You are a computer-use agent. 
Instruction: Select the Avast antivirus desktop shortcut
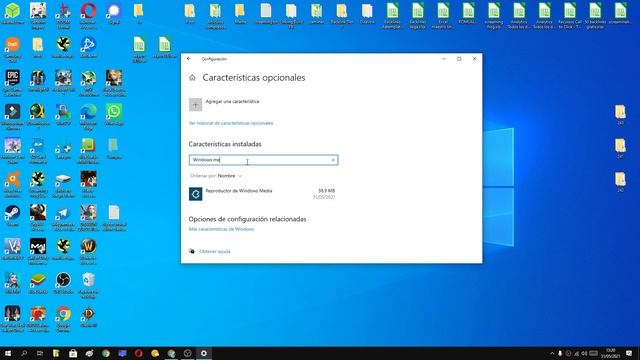coord(13,184)
